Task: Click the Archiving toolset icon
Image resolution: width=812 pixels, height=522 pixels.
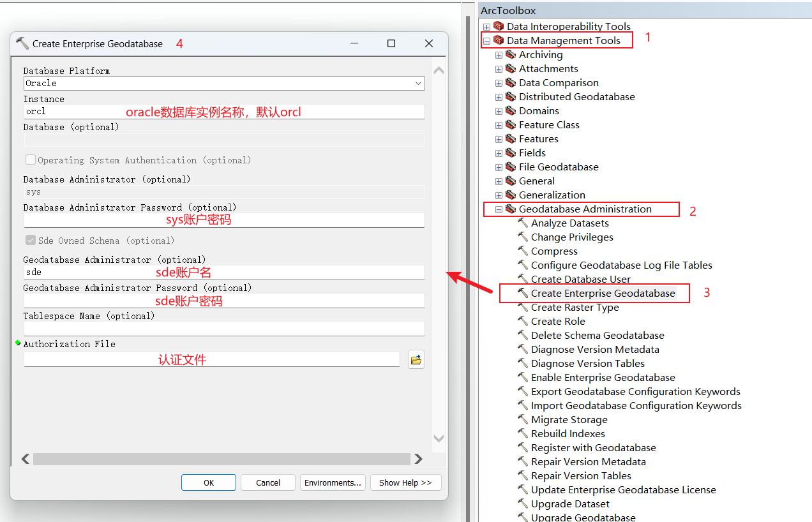Action: tap(511, 54)
